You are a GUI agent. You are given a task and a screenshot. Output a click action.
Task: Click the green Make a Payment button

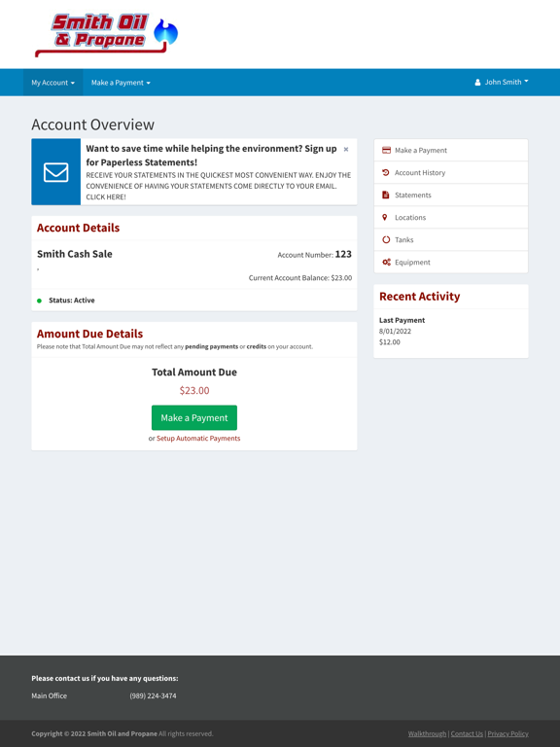pos(194,418)
